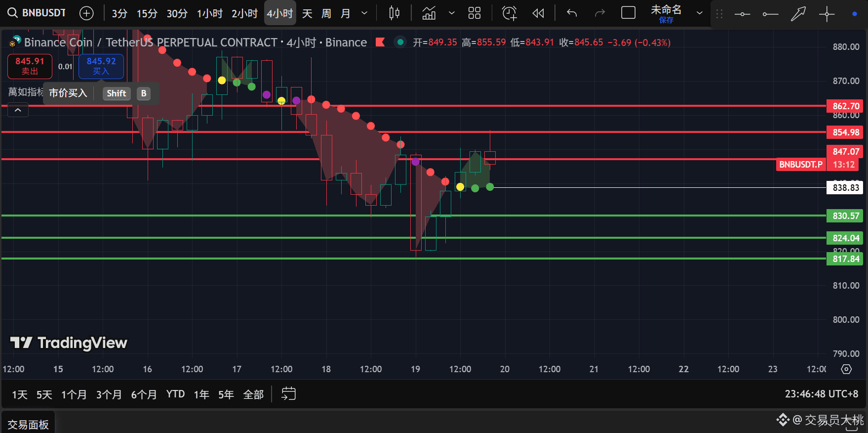Click the blue dot tool in favorites toolbar
Screen dimensions: 868x433
[x=855, y=14]
